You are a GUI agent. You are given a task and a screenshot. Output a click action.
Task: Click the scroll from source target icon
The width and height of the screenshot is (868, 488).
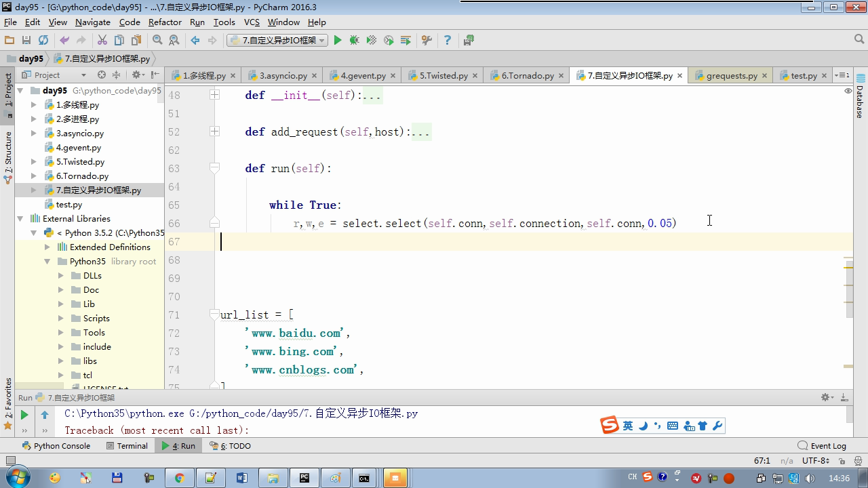(x=102, y=75)
